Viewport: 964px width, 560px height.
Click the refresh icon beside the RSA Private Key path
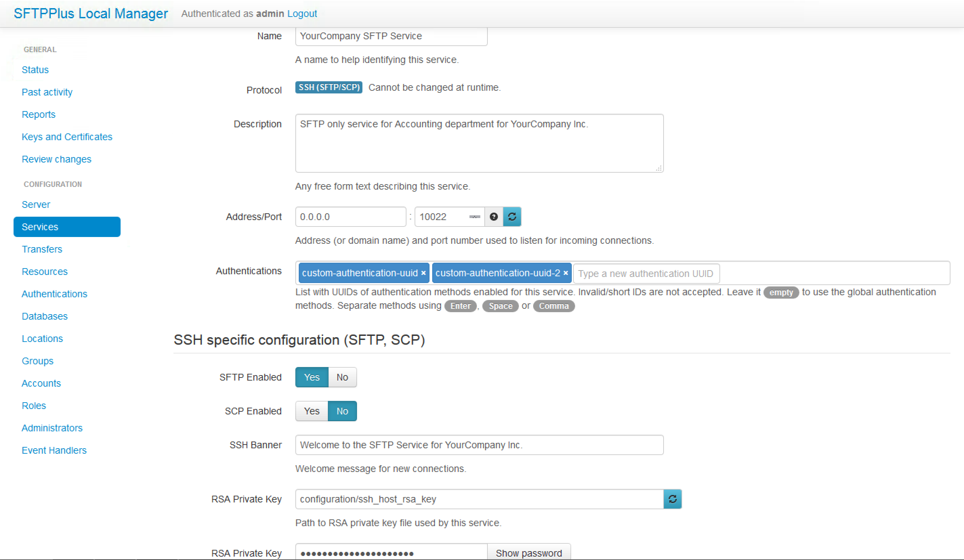672,499
